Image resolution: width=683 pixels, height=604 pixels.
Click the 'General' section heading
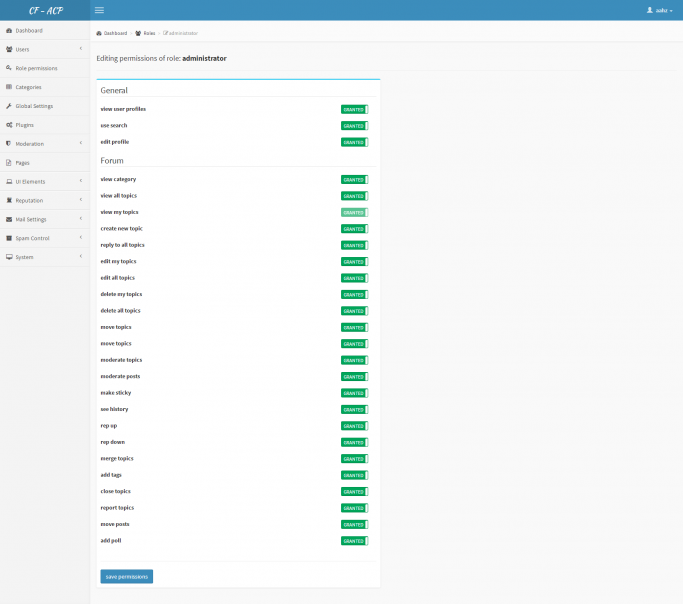(x=114, y=90)
